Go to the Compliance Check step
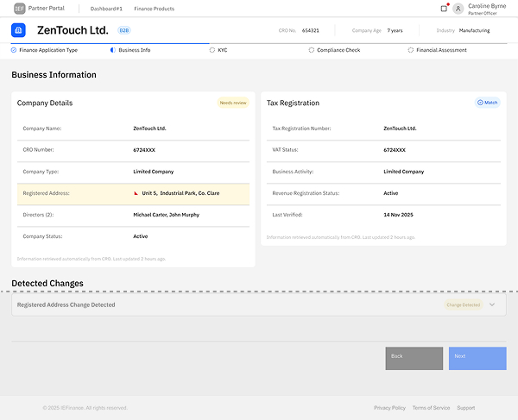Image resolution: width=518 pixels, height=420 pixels. pyautogui.click(x=338, y=50)
